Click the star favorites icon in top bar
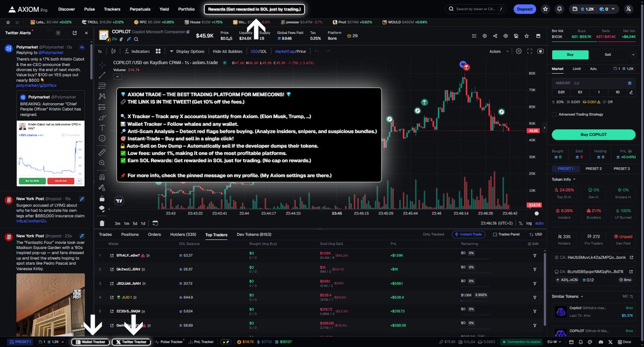Viewport: 644px width, 347px height. point(545,9)
